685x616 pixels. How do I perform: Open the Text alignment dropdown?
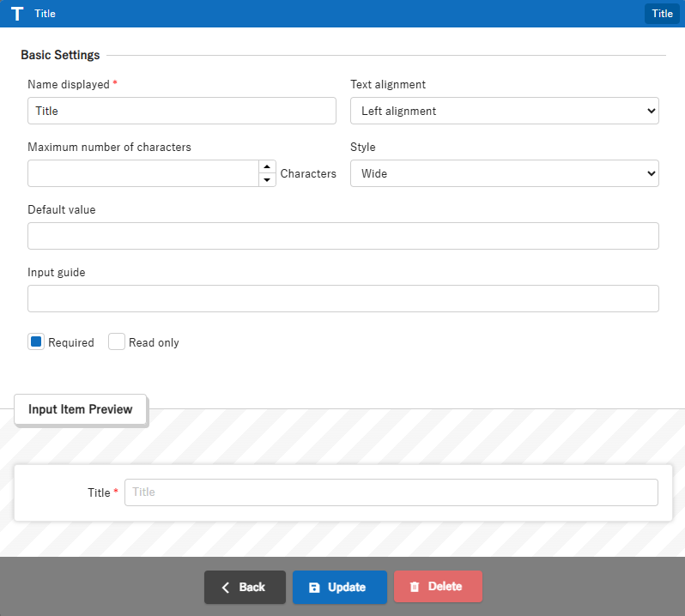504,111
